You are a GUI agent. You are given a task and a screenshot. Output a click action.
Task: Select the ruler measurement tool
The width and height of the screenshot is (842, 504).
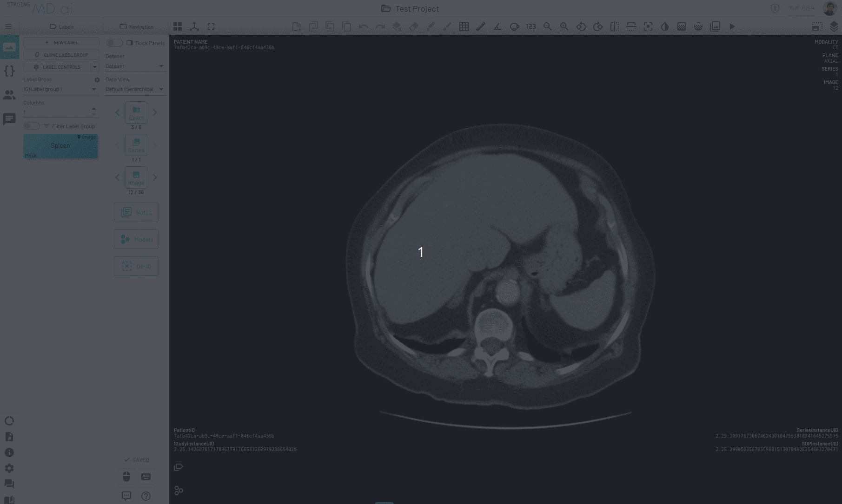481,27
